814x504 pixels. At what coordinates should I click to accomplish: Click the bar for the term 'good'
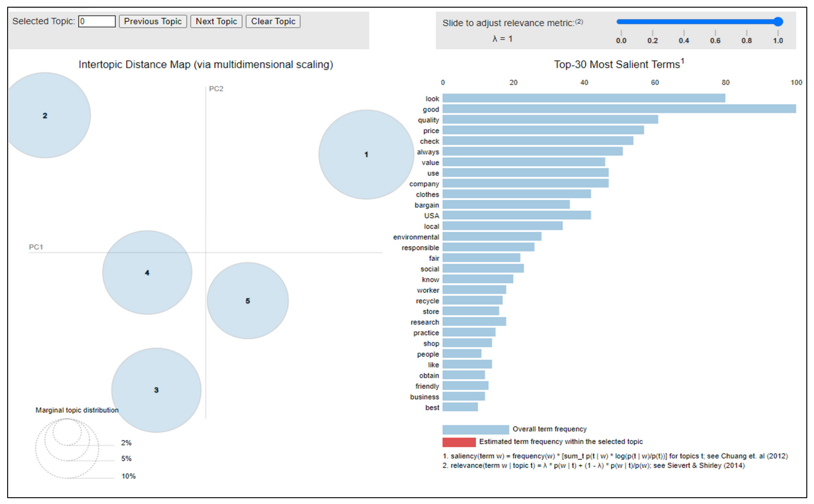click(619, 109)
